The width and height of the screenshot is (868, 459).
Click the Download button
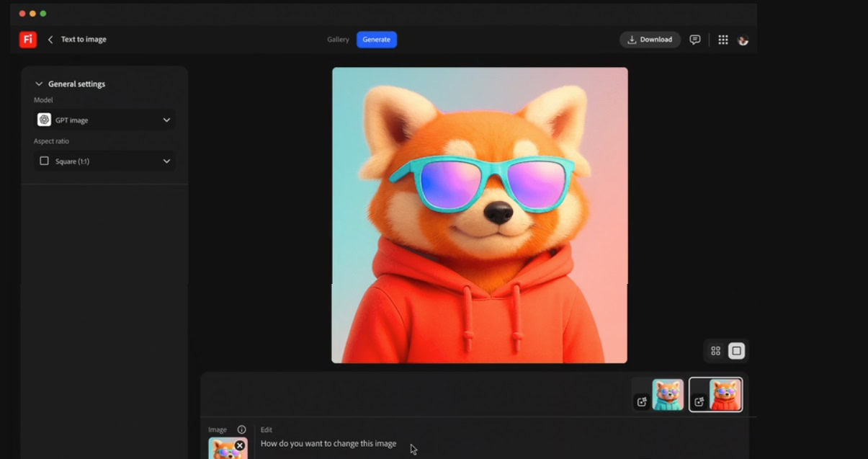650,40
